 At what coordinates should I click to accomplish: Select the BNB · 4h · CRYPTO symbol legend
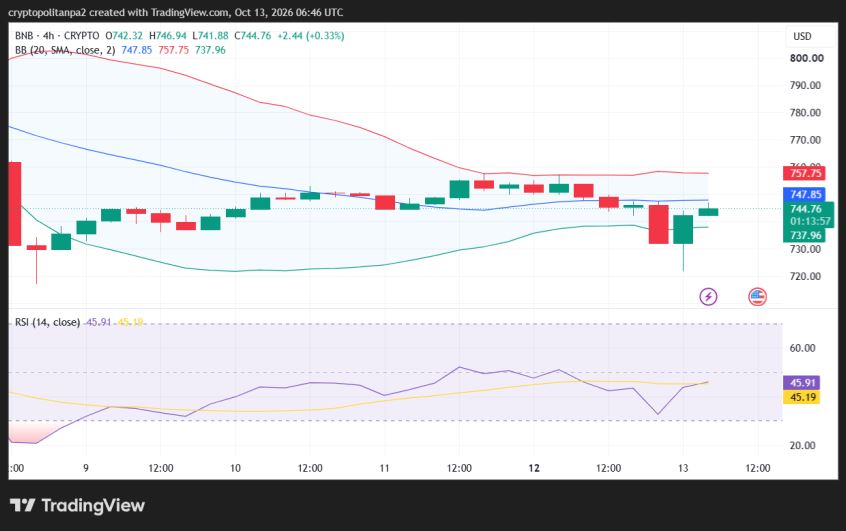(57, 36)
